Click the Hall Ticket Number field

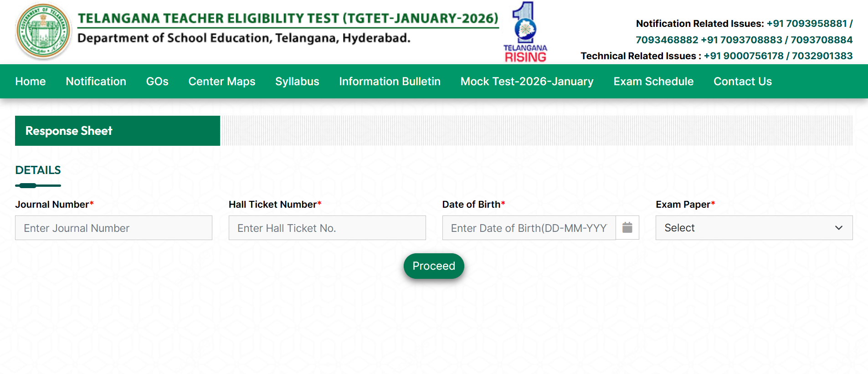pos(327,228)
